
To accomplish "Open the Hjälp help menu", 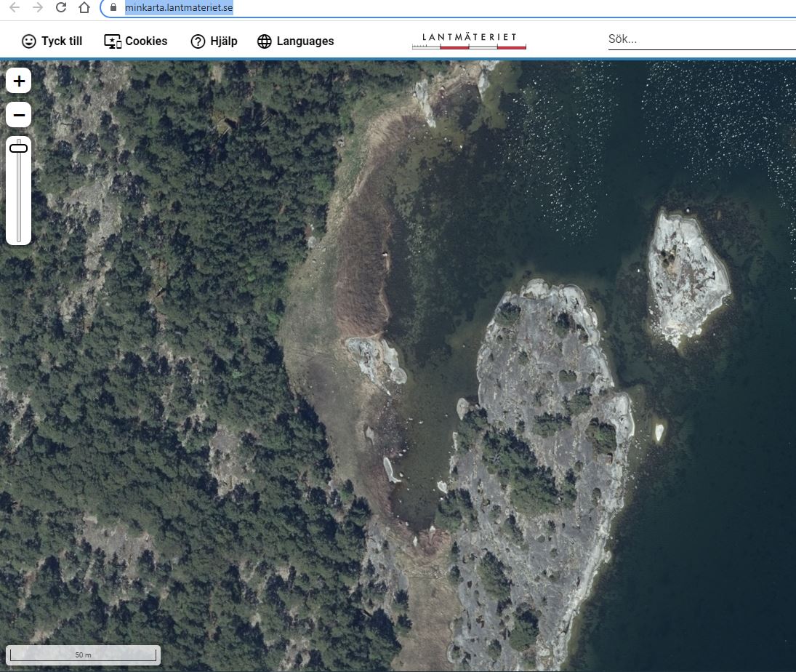I will pyautogui.click(x=214, y=41).
